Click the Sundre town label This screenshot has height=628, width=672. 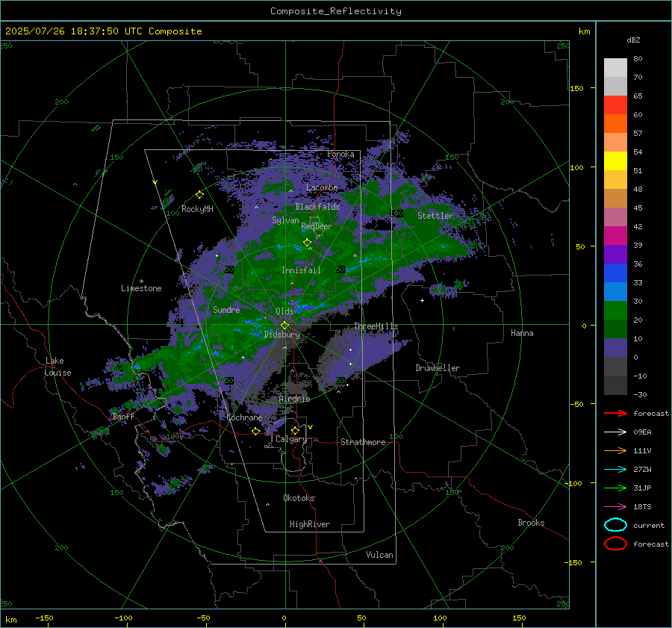click(x=226, y=309)
